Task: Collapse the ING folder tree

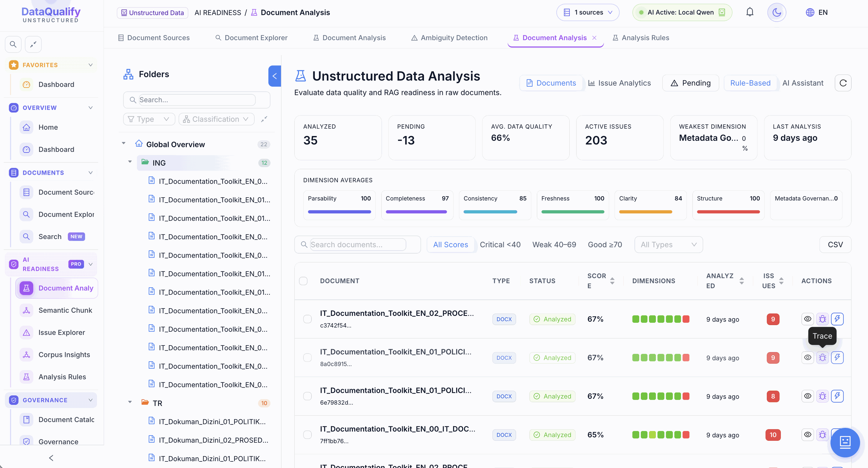Action: coord(130,162)
